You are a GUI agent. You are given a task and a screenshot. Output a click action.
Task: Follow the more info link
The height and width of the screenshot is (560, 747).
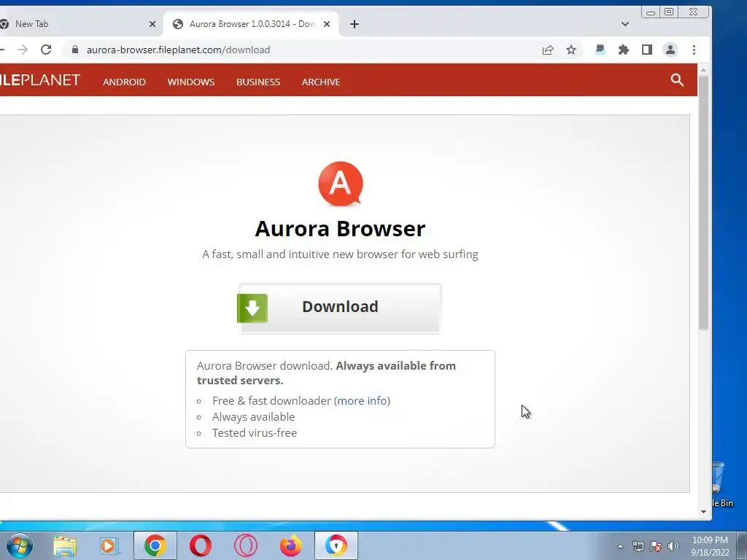pyautogui.click(x=362, y=401)
